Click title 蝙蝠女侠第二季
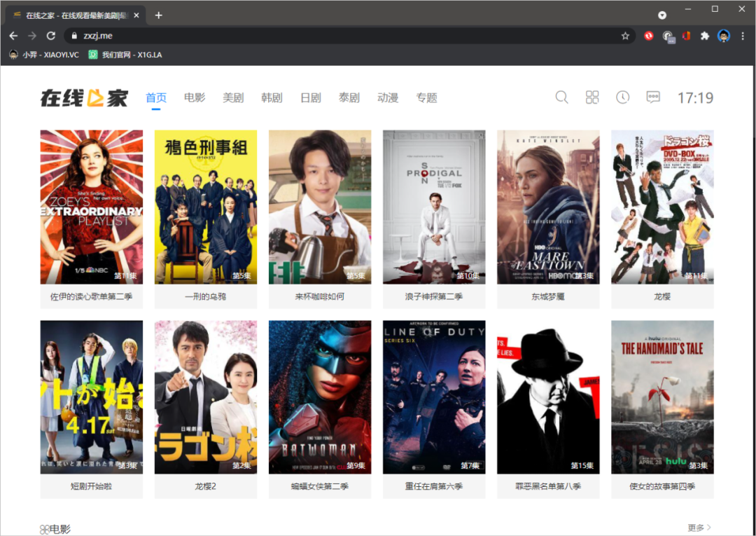 pyautogui.click(x=320, y=486)
